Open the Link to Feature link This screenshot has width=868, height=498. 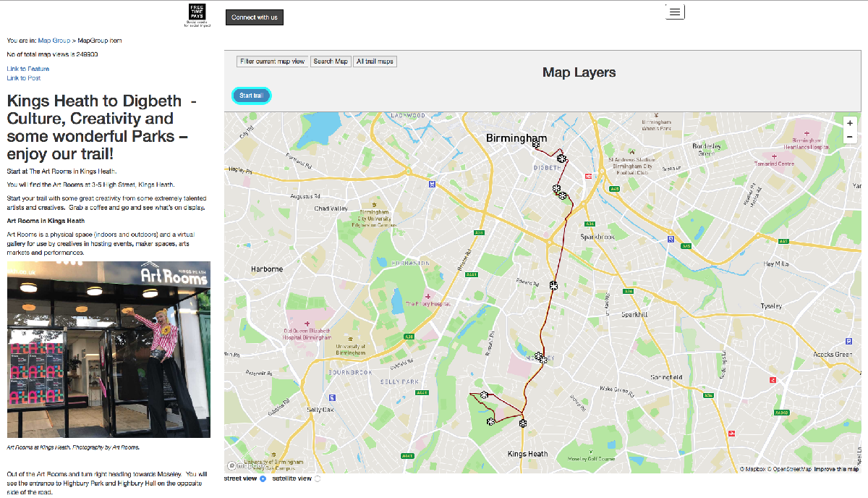(28, 69)
